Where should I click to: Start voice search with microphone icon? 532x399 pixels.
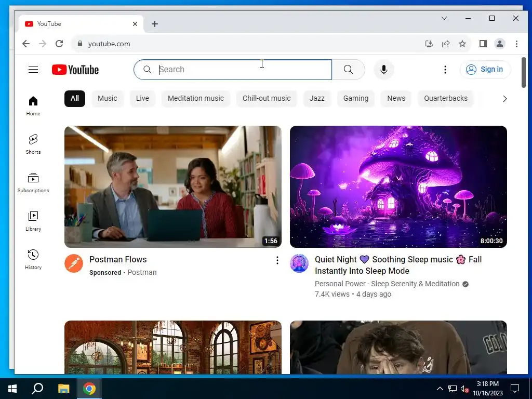pos(384,70)
